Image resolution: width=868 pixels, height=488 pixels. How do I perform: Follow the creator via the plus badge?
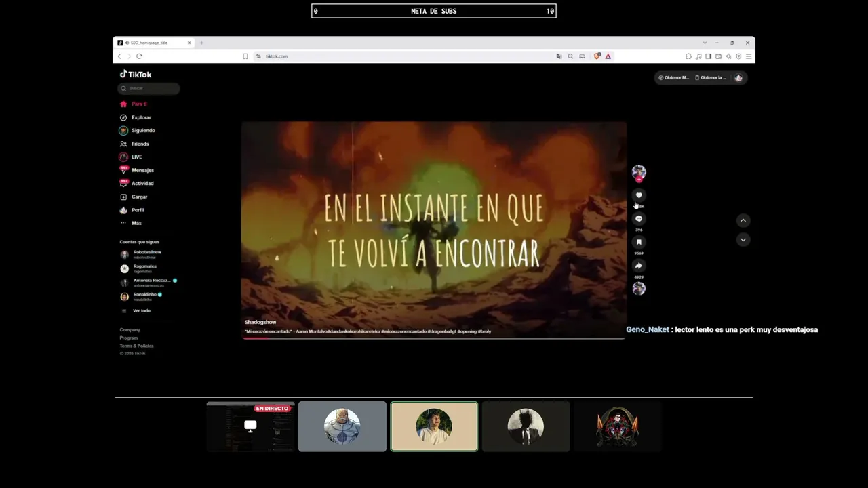(x=639, y=180)
